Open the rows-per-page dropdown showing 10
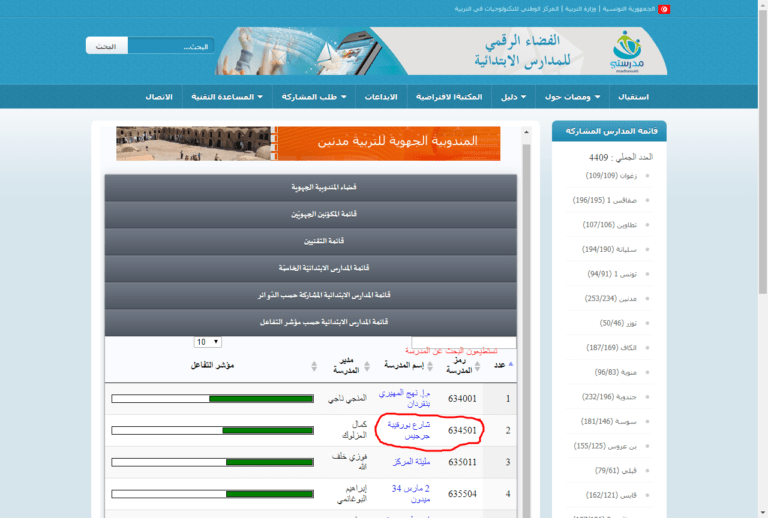Viewport: 768px width, 518px height. click(x=208, y=342)
